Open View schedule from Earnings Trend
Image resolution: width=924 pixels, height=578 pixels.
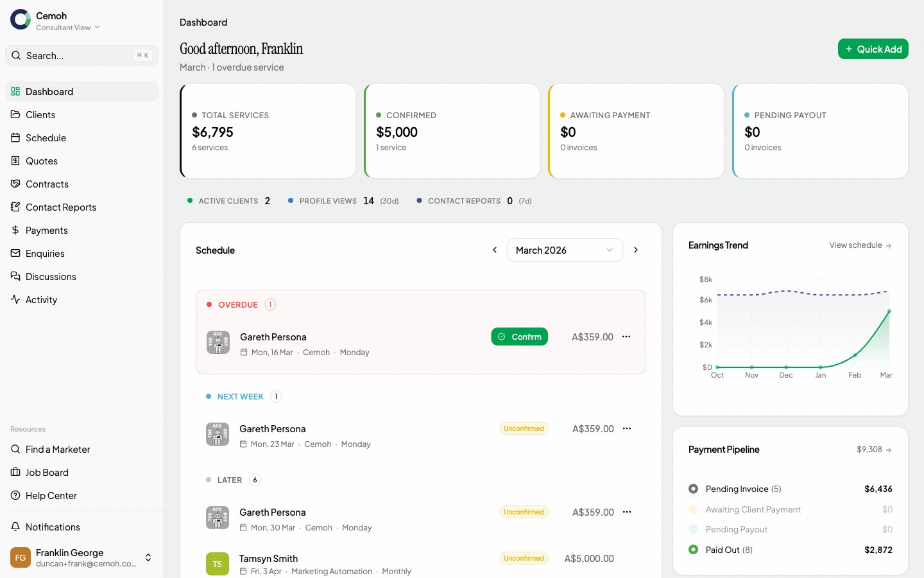(859, 245)
